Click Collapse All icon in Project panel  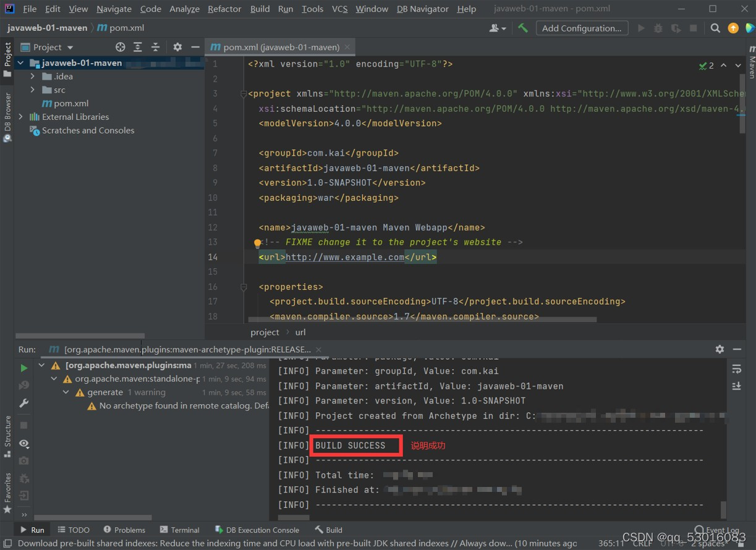(156, 47)
